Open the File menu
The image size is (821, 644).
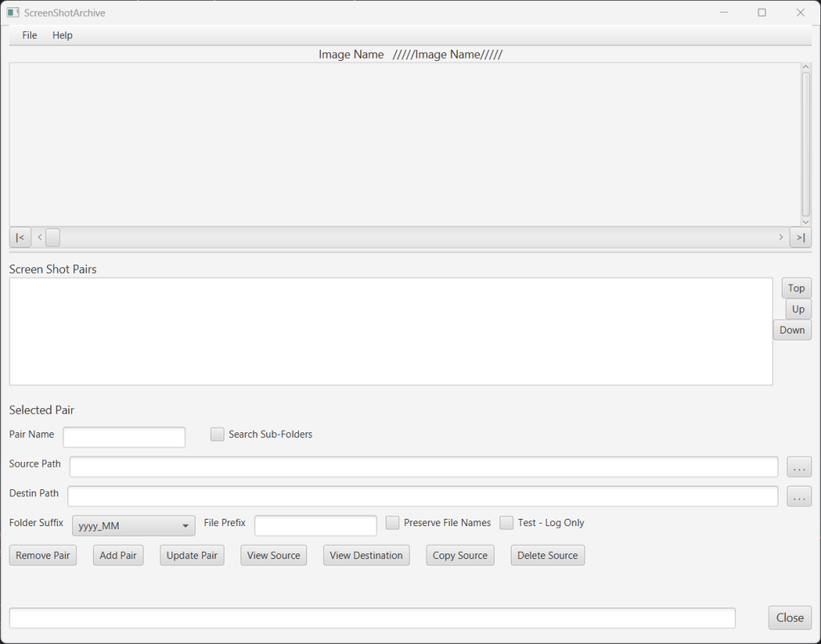[30, 35]
